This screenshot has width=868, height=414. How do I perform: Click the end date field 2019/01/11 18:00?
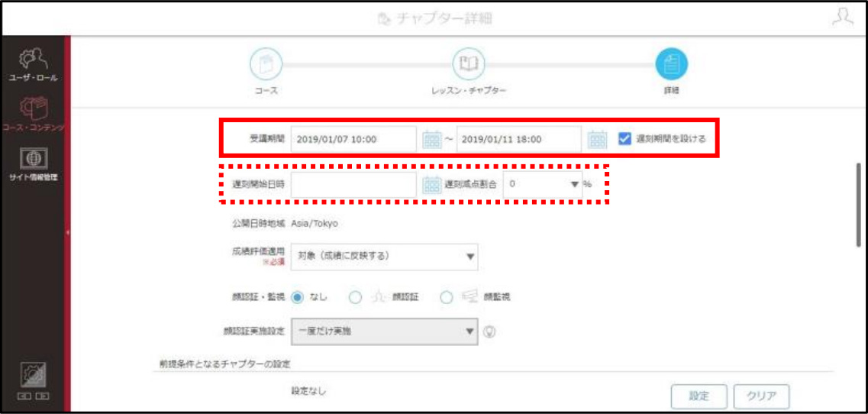[518, 139]
